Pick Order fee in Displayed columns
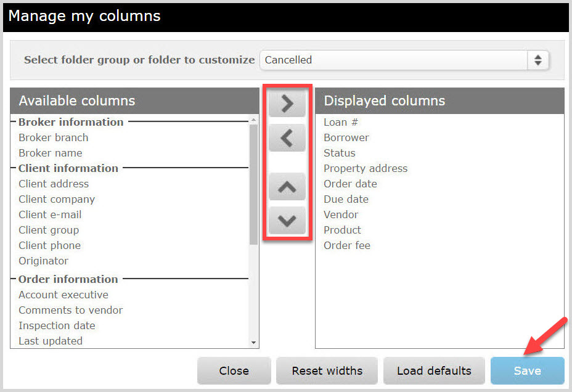Viewport: 572px width, 392px height. 347,245
